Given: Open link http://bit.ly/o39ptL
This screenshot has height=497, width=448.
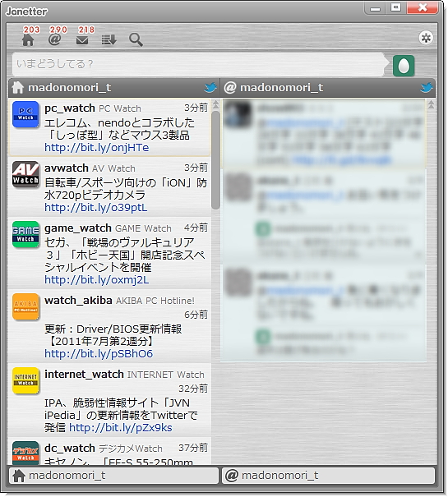Looking at the screenshot, I should [96, 208].
